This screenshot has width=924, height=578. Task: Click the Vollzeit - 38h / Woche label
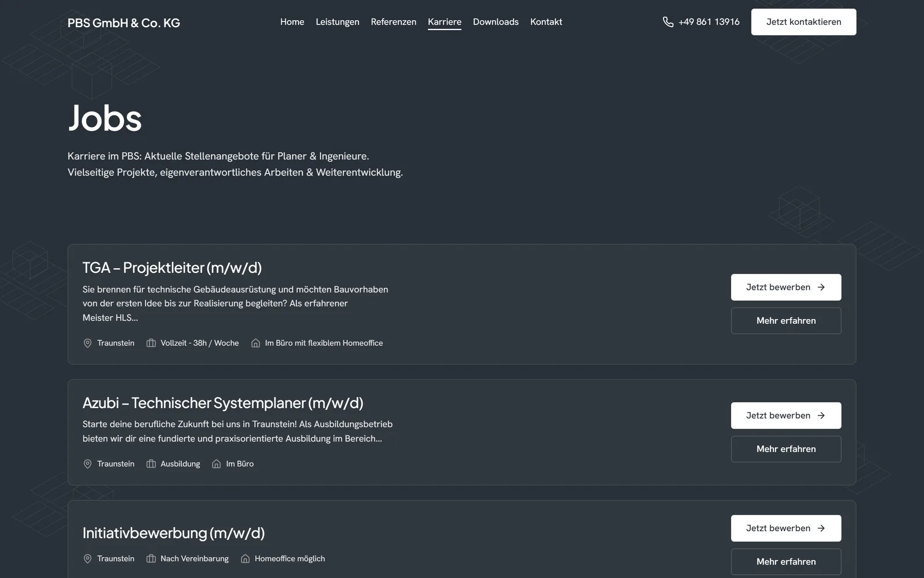coord(200,343)
